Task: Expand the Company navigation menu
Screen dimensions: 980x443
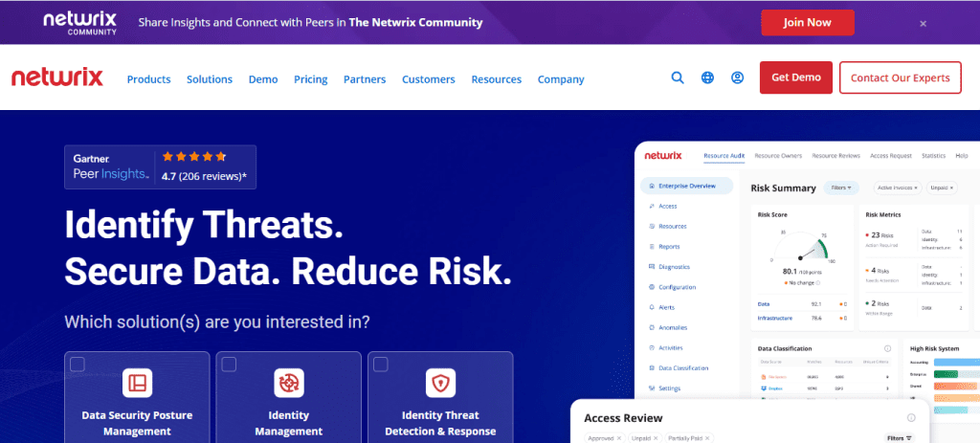Action: click(x=561, y=79)
